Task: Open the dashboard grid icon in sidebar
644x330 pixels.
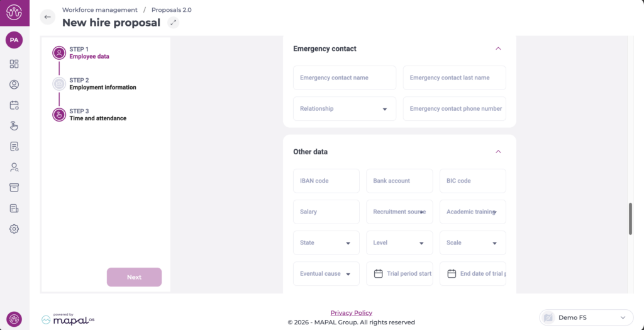Action: point(14,64)
